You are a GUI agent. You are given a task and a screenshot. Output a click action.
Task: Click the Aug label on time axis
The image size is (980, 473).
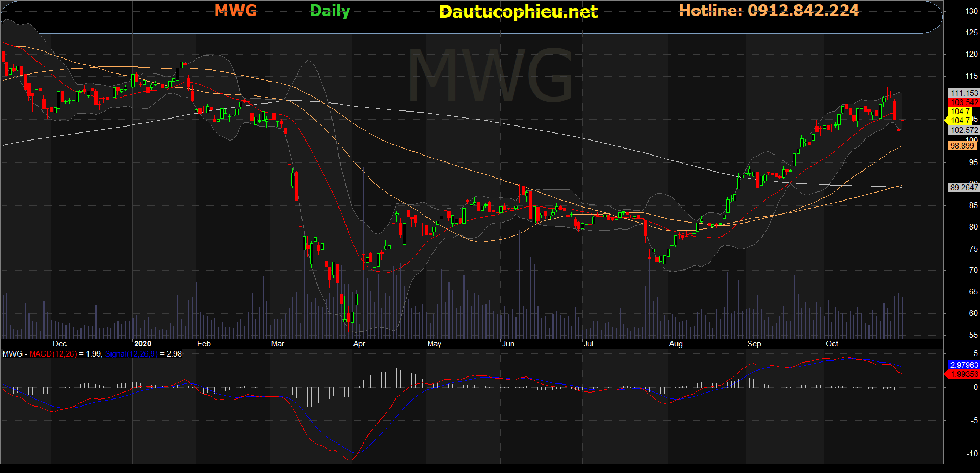[675, 344]
